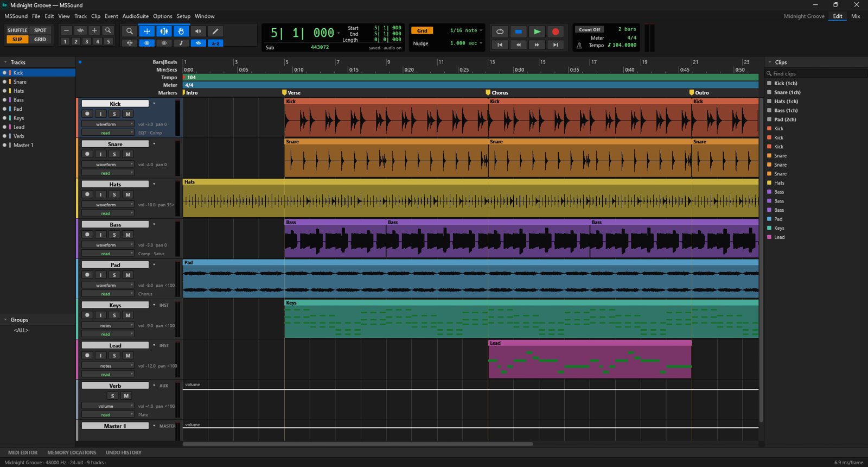Start playback with green play button
The width and height of the screenshot is (868, 467).
tap(537, 31)
